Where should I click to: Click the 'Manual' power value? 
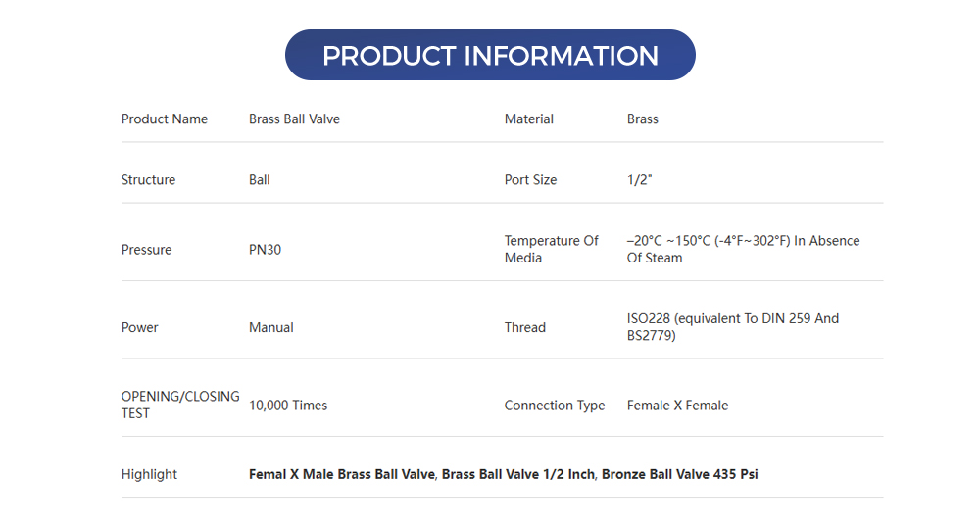tap(270, 327)
